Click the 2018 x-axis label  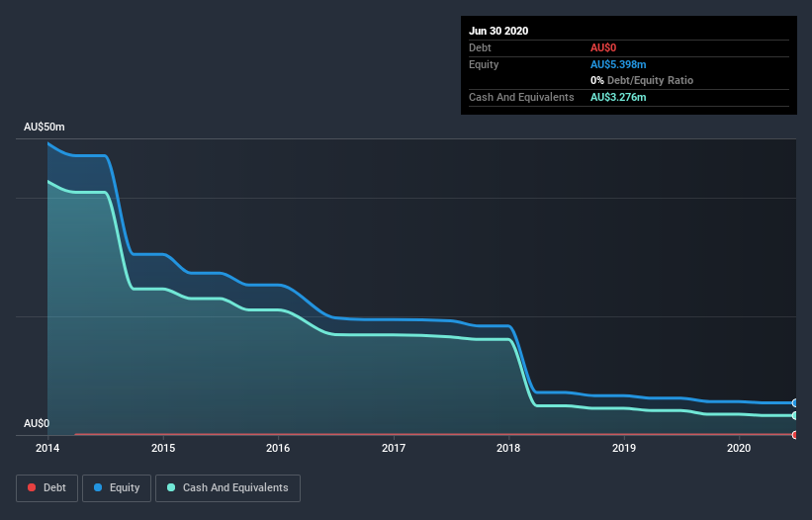click(x=508, y=448)
